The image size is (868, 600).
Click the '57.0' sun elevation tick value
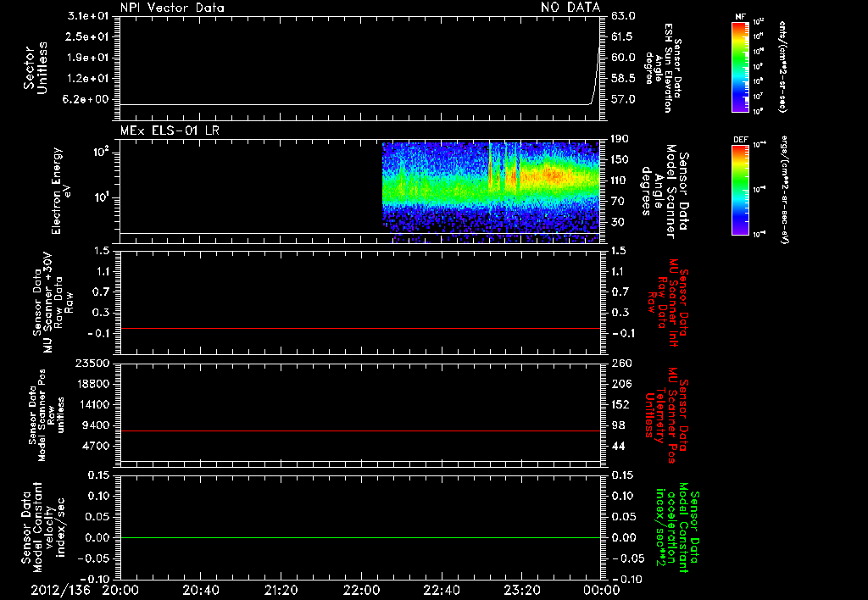click(x=623, y=99)
